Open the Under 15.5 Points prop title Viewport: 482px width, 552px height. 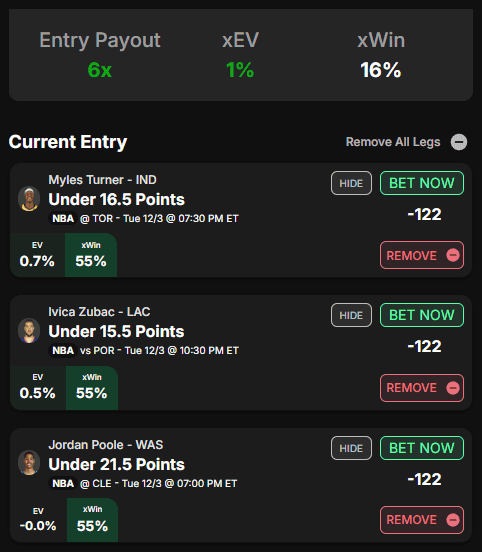pyautogui.click(x=116, y=331)
